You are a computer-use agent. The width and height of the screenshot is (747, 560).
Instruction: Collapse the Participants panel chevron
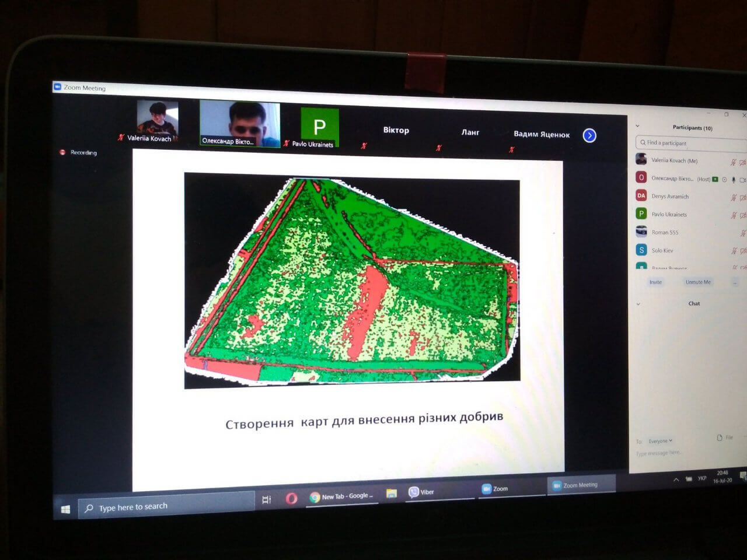click(x=637, y=125)
